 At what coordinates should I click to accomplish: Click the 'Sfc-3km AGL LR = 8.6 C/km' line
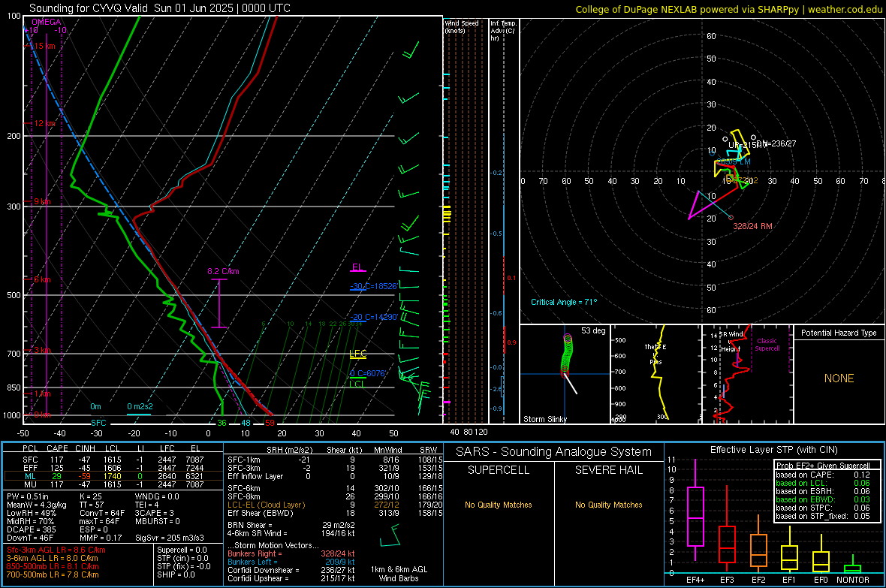tap(56, 550)
